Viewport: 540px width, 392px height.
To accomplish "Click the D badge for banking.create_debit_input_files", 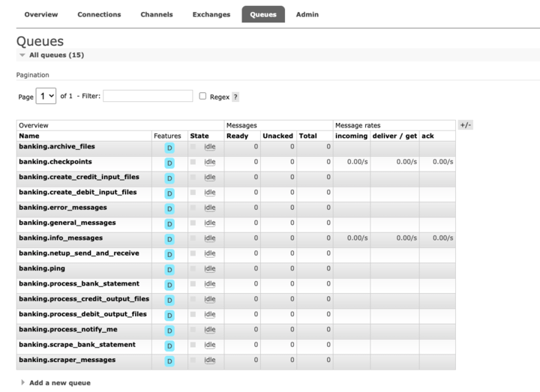I will pyautogui.click(x=169, y=194).
